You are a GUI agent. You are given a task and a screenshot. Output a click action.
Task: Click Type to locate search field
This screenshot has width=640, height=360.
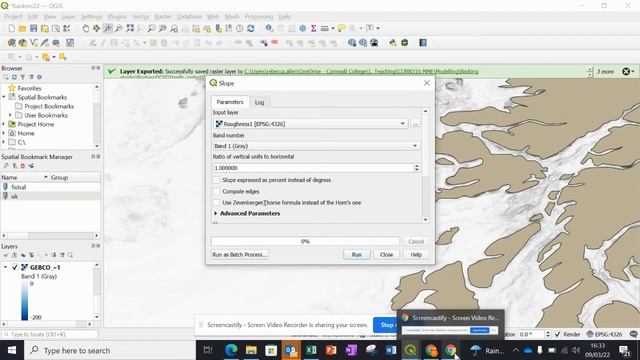(x=50, y=334)
